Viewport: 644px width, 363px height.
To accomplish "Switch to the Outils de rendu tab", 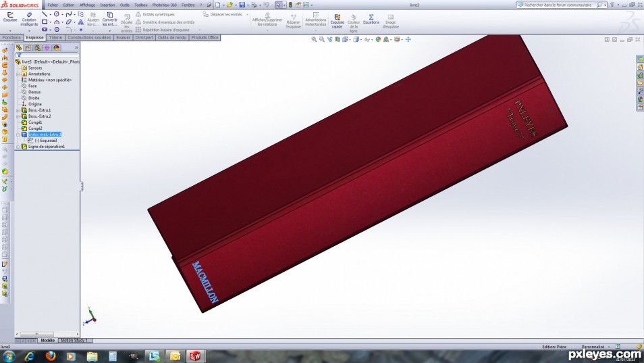I will 171,37.
